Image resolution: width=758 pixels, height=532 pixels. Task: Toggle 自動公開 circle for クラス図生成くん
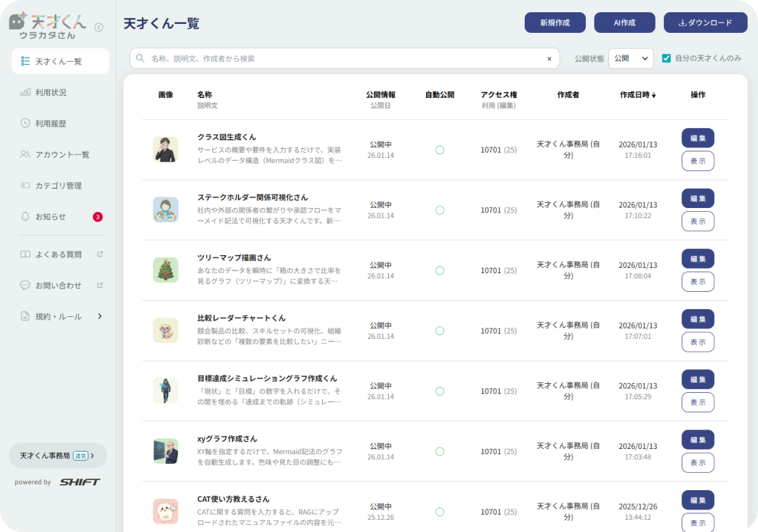tap(440, 150)
